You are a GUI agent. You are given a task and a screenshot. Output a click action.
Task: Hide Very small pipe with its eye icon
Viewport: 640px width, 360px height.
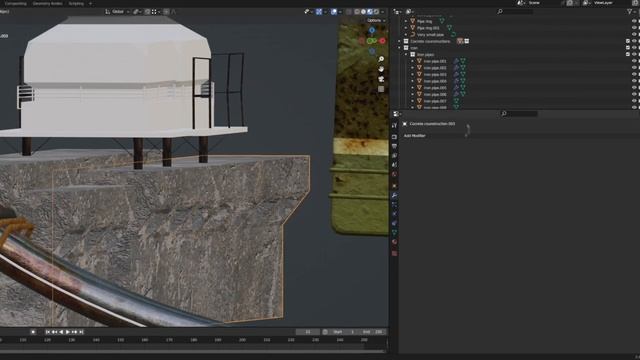point(634,35)
